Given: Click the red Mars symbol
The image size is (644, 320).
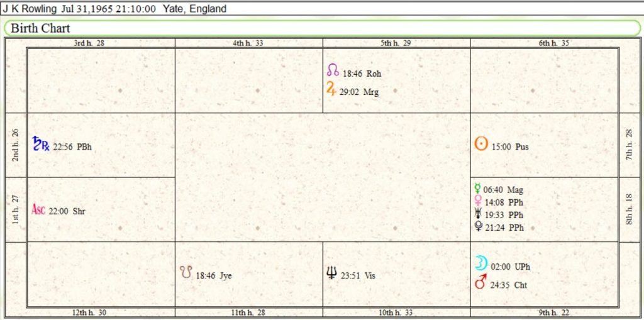Looking at the screenshot, I should 480,282.
